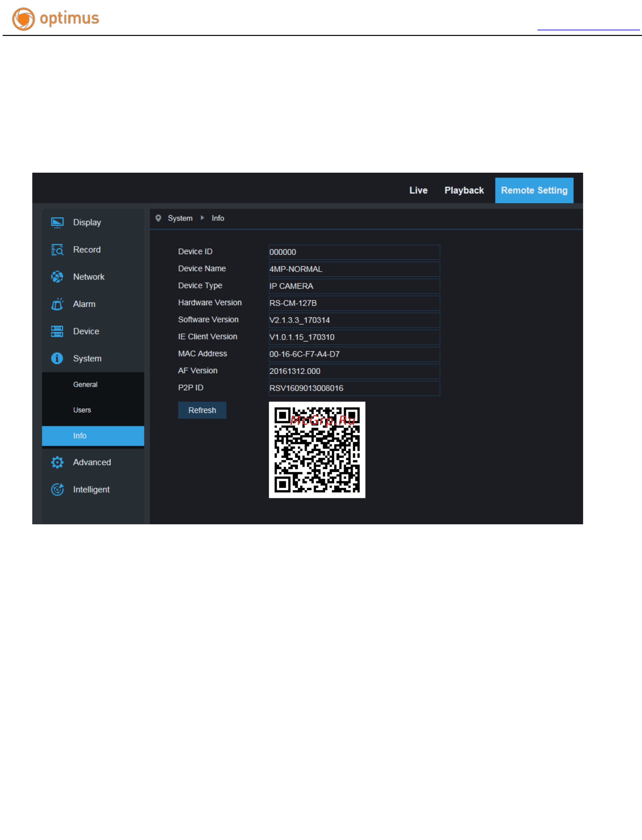Click the Optimus logo icon

23,19
